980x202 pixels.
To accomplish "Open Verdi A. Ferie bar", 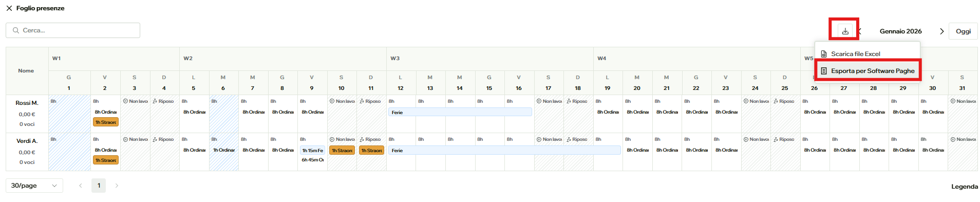I will 504,150.
